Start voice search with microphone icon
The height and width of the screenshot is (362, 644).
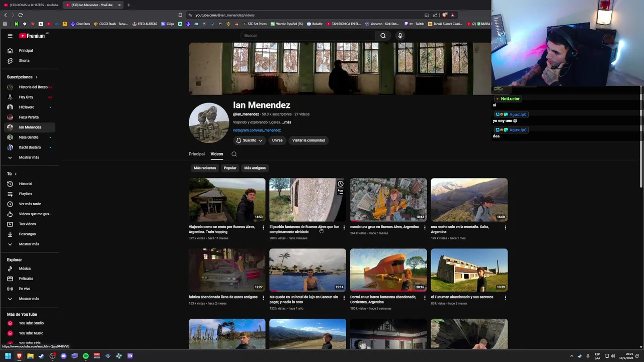pos(400,36)
